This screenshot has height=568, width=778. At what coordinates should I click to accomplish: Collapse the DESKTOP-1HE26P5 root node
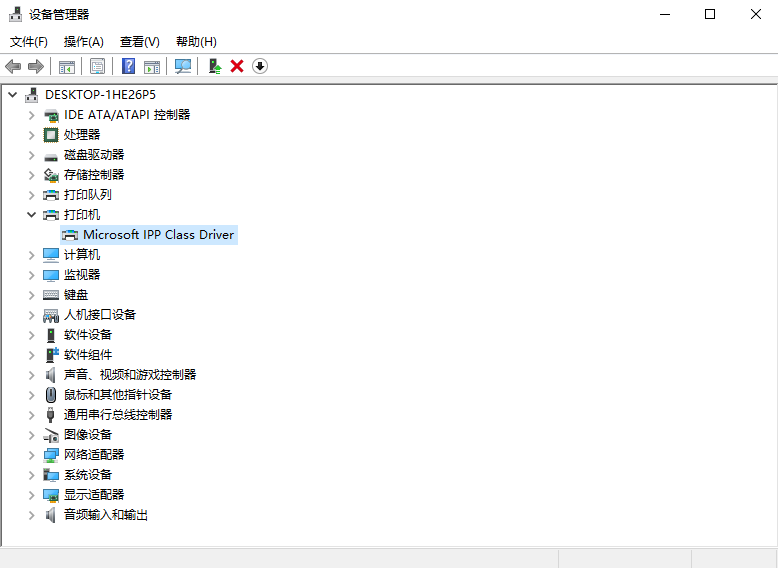coord(12,94)
